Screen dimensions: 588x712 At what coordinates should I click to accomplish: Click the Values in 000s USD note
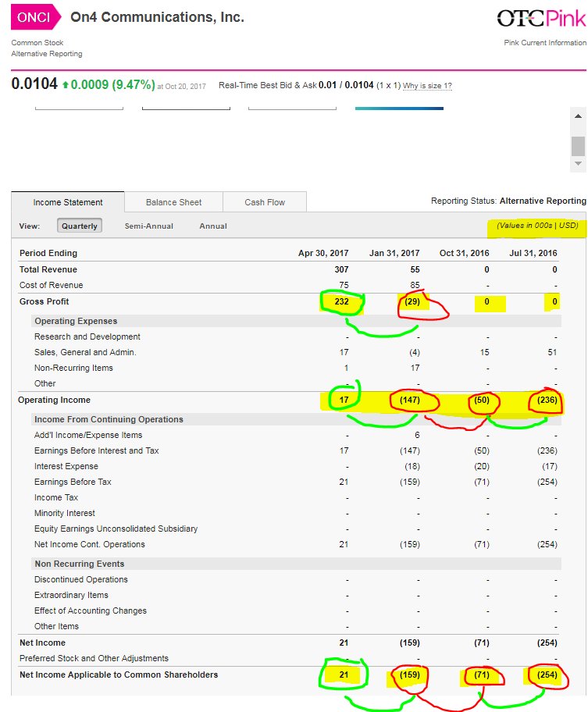pos(537,225)
